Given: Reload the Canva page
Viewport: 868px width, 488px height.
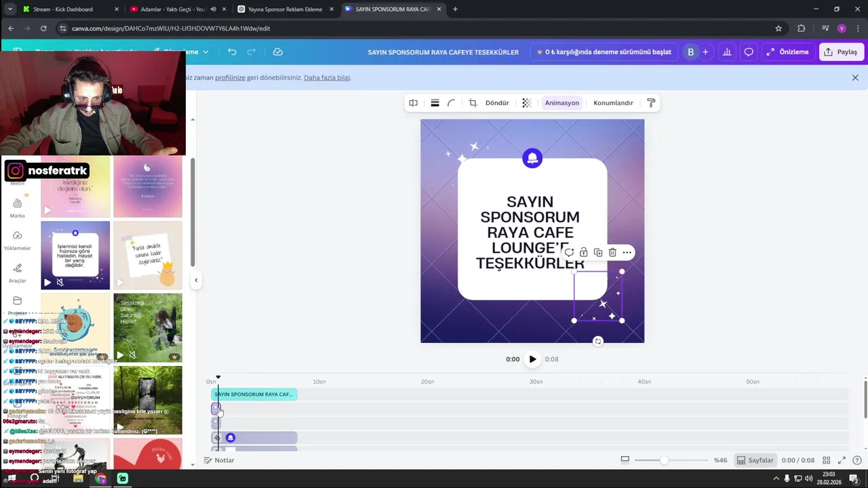Looking at the screenshot, I should pos(43,28).
